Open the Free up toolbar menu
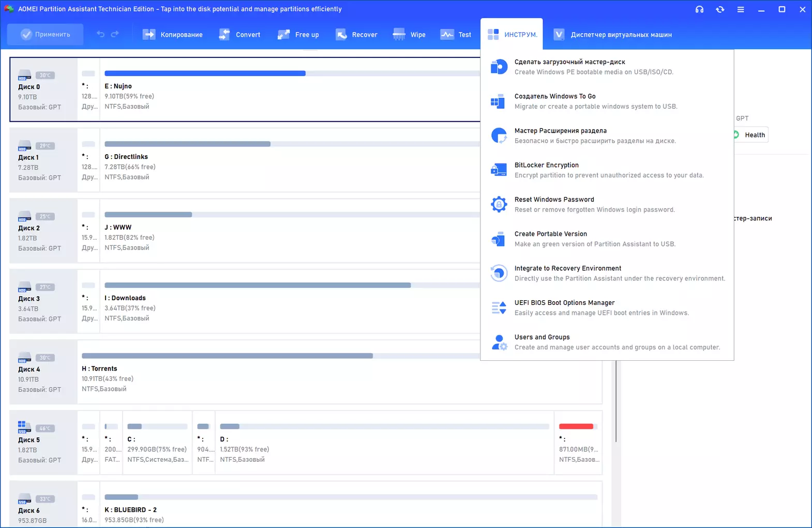This screenshot has width=812, height=528. coord(298,35)
